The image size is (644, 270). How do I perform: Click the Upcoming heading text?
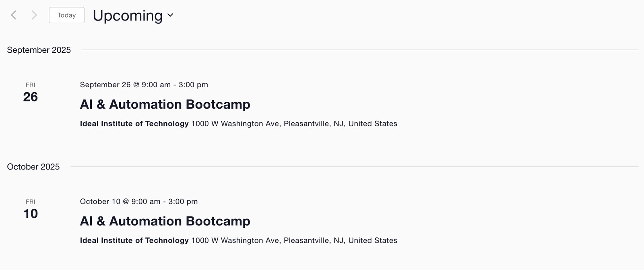[128, 16]
